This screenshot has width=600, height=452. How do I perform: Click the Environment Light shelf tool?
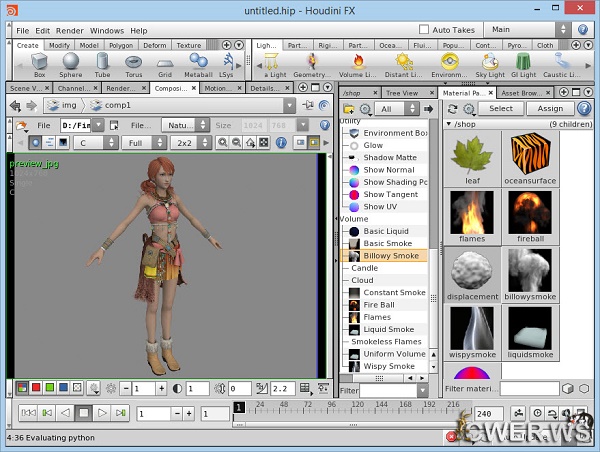(449, 66)
